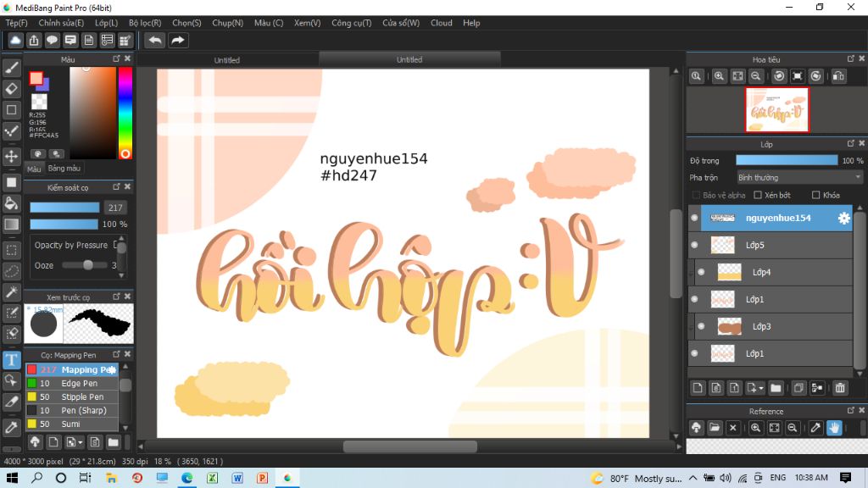Screen dimensions: 868x488
Task: Select the Edge Pen brush
Action: (x=72, y=384)
